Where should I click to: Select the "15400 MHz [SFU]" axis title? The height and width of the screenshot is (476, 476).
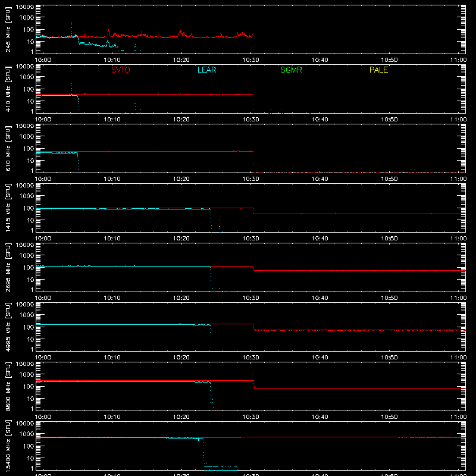[x=8, y=446]
